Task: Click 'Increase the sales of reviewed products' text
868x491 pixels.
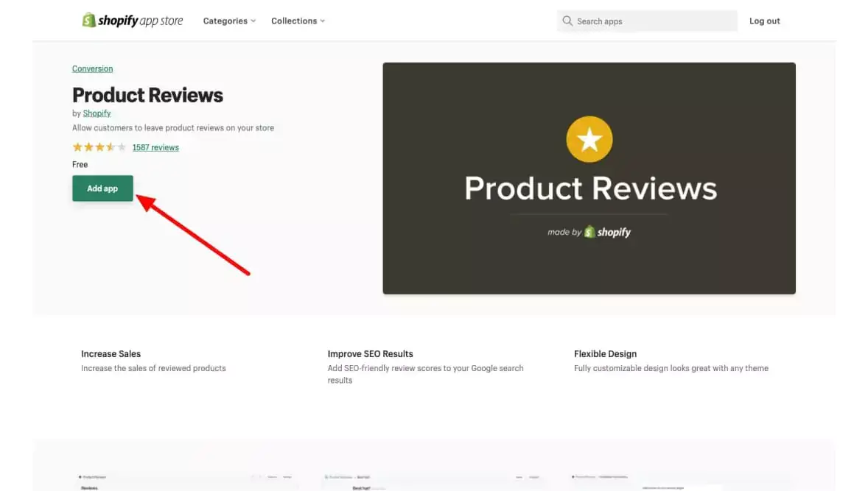Action: [153, 368]
